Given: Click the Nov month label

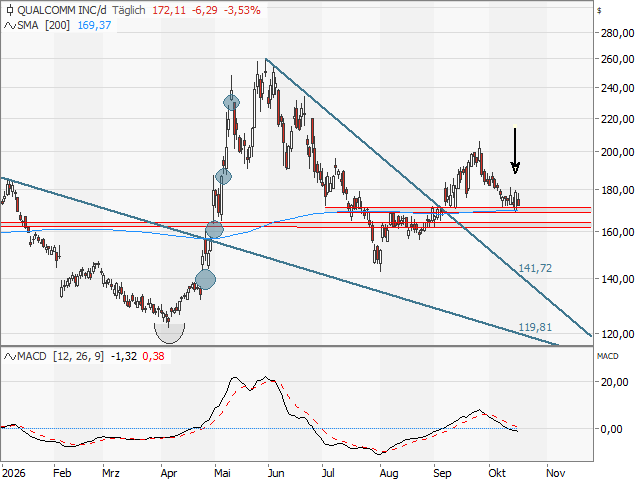Looking at the screenshot, I should [556, 473].
